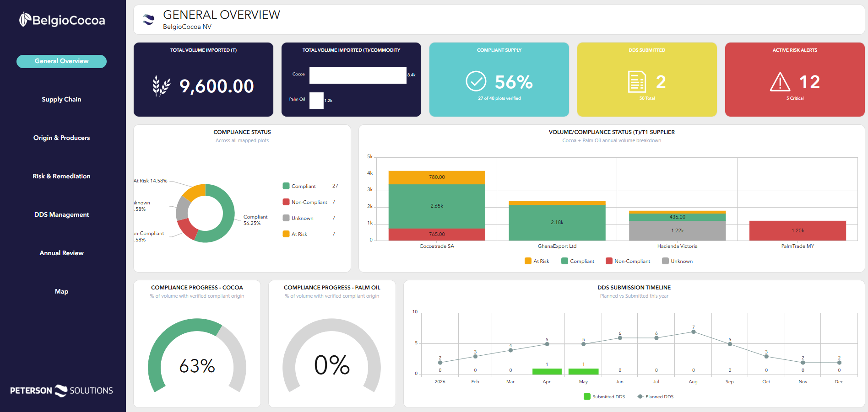This screenshot has height=412, width=868.
Task: Open the General Overview page
Action: click(x=61, y=61)
